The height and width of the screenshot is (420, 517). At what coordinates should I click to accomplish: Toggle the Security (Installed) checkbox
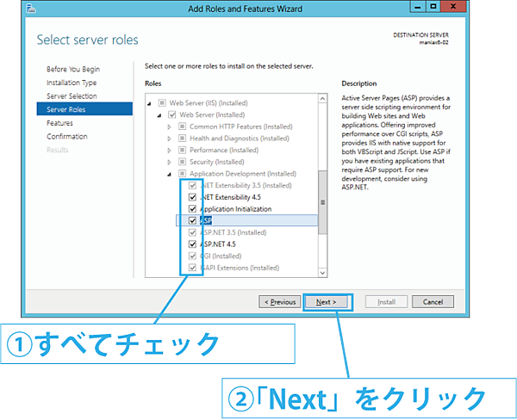pyautogui.click(x=182, y=162)
